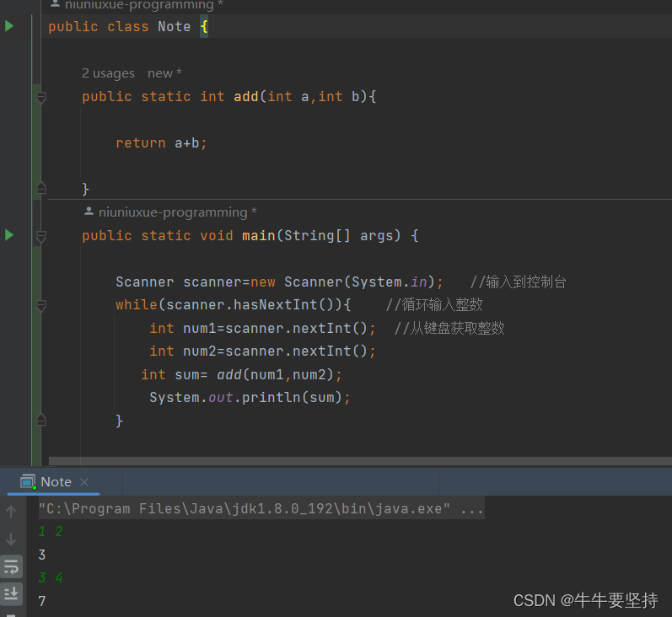Click the top niuniuxue-programming author hint
This screenshot has height=617, width=672.
pos(137,5)
